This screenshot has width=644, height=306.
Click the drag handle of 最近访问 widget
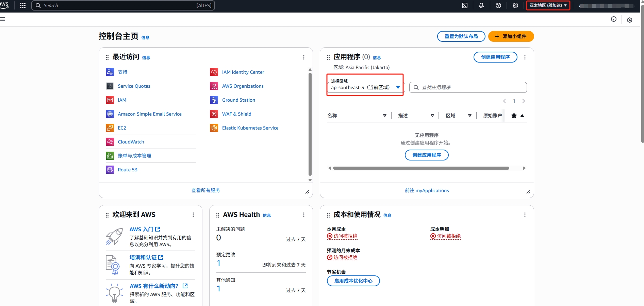pos(107,57)
